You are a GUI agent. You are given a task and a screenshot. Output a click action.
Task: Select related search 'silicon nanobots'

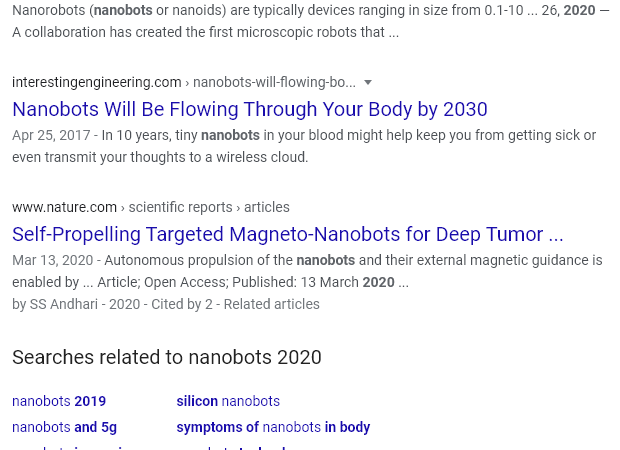point(228,401)
